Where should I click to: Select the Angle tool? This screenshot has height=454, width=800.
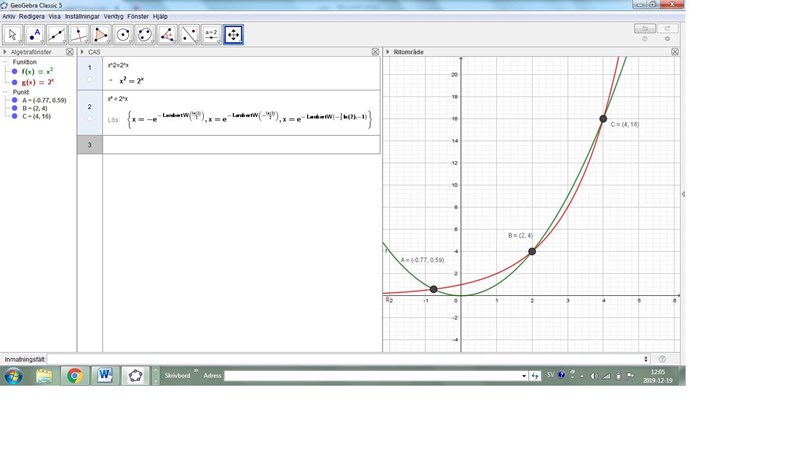[168, 34]
